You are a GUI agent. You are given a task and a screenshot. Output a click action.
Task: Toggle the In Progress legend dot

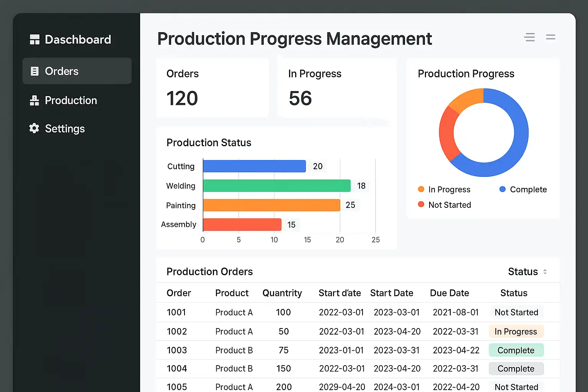point(421,189)
